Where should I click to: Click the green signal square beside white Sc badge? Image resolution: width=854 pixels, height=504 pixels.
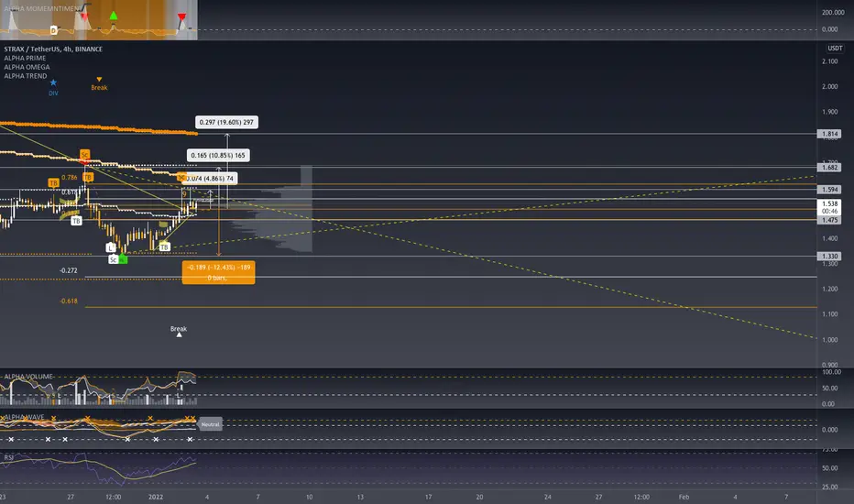coord(123,260)
